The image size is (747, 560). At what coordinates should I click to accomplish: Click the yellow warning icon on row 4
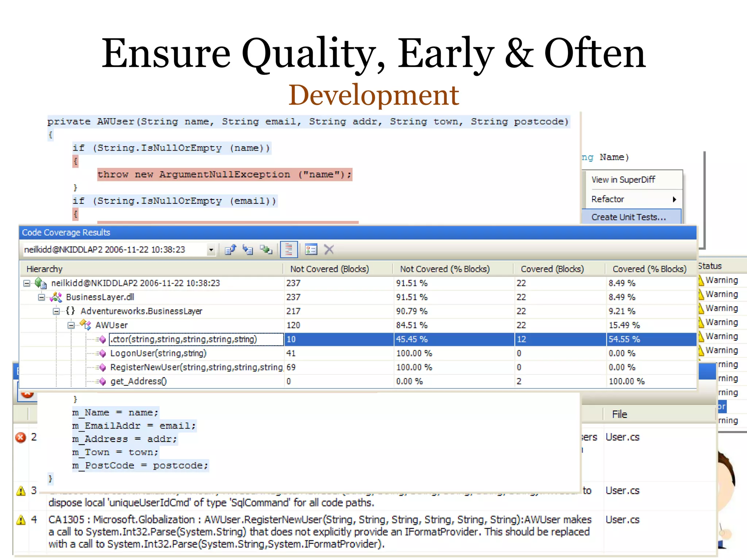pyautogui.click(x=21, y=520)
